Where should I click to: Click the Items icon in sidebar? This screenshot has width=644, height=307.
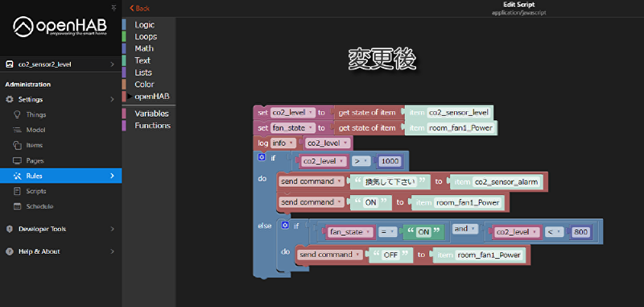tap(17, 145)
